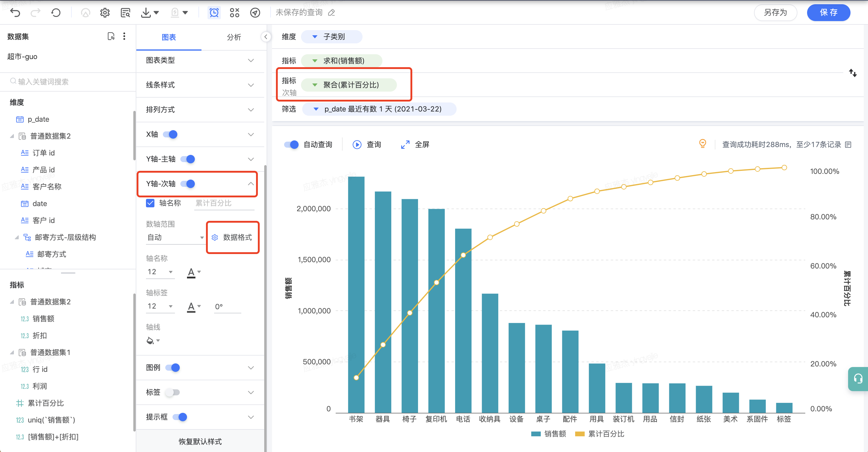This screenshot has width=868, height=452.
Task: Click the refresh icon in toolbar
Action: click(x=56, y=13)
